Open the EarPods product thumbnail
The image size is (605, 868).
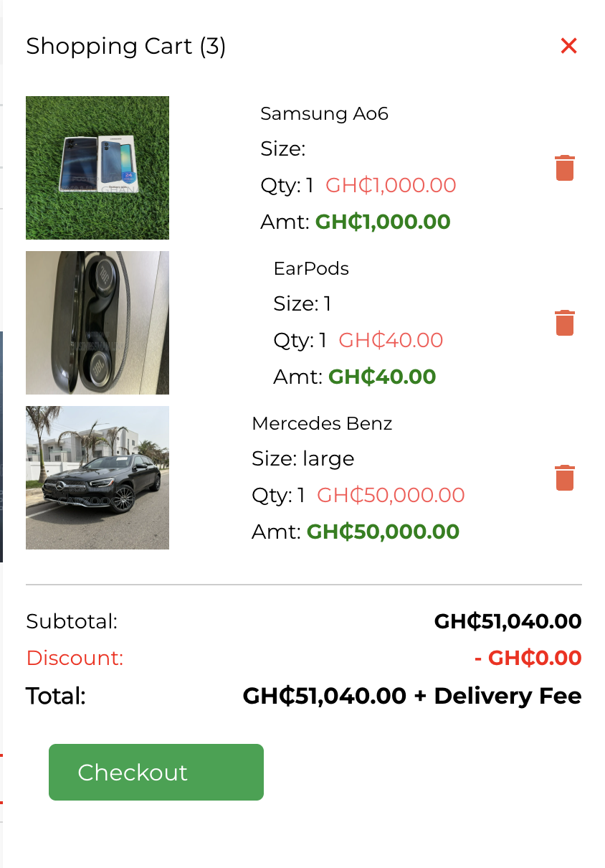tap(97, 323)
